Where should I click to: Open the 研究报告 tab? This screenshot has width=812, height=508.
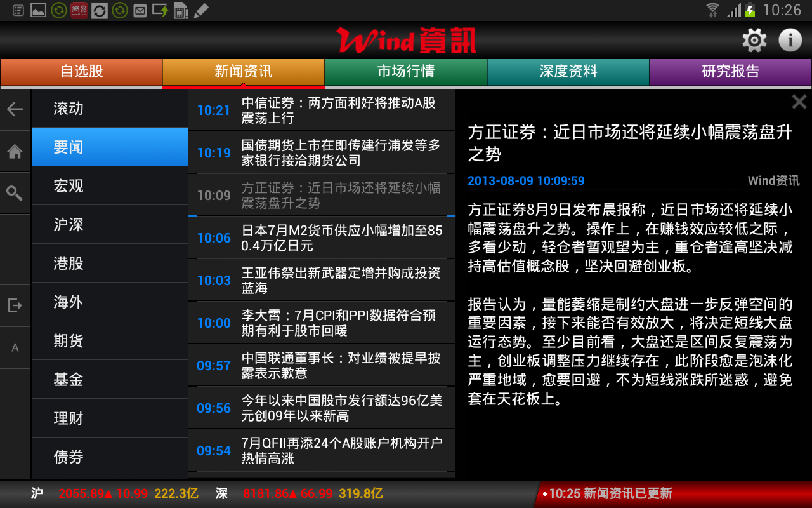[x=730, y=72]
